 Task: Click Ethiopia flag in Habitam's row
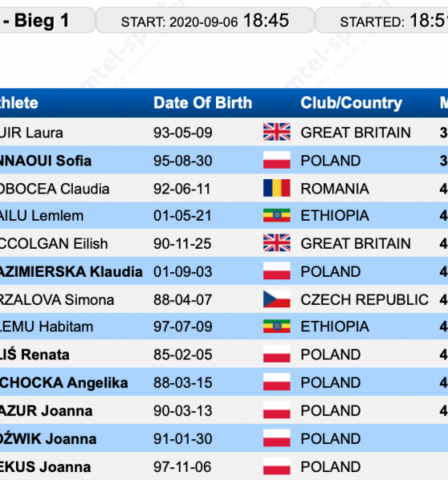tap(277, 326)
